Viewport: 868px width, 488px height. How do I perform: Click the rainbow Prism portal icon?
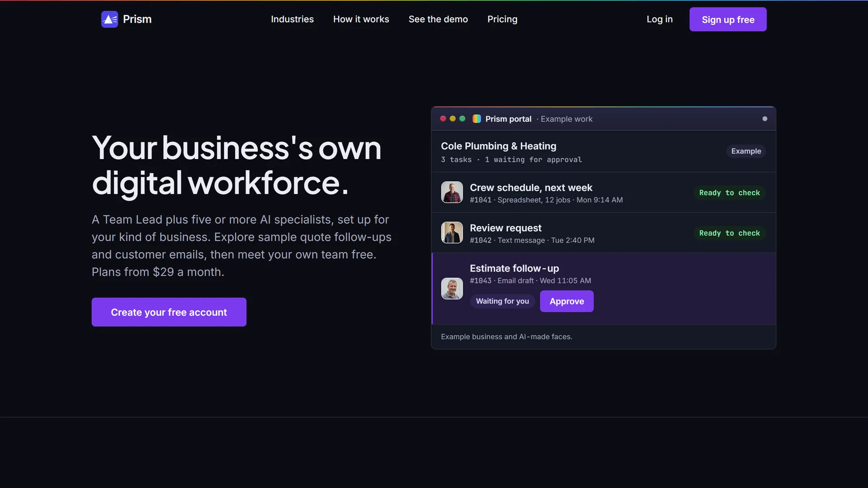[476, 119]
